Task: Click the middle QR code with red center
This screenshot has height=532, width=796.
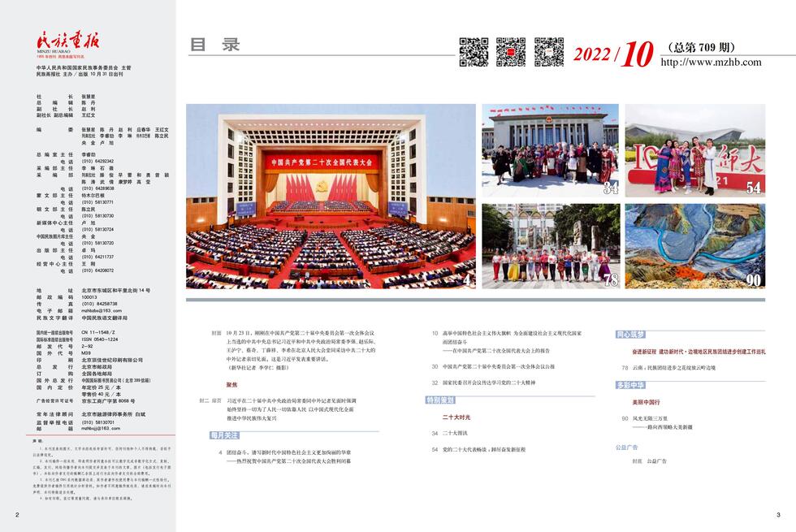Action: [x=511, y=52]
